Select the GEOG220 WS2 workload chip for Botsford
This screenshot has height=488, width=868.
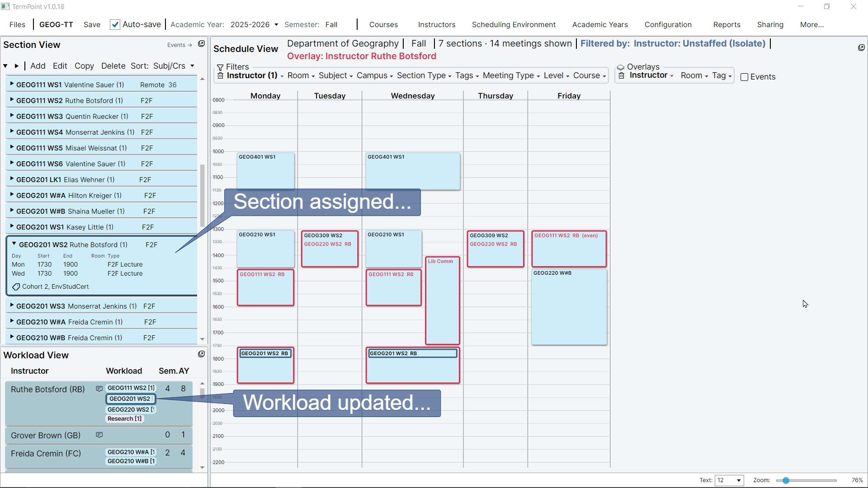tap(131, 409)
